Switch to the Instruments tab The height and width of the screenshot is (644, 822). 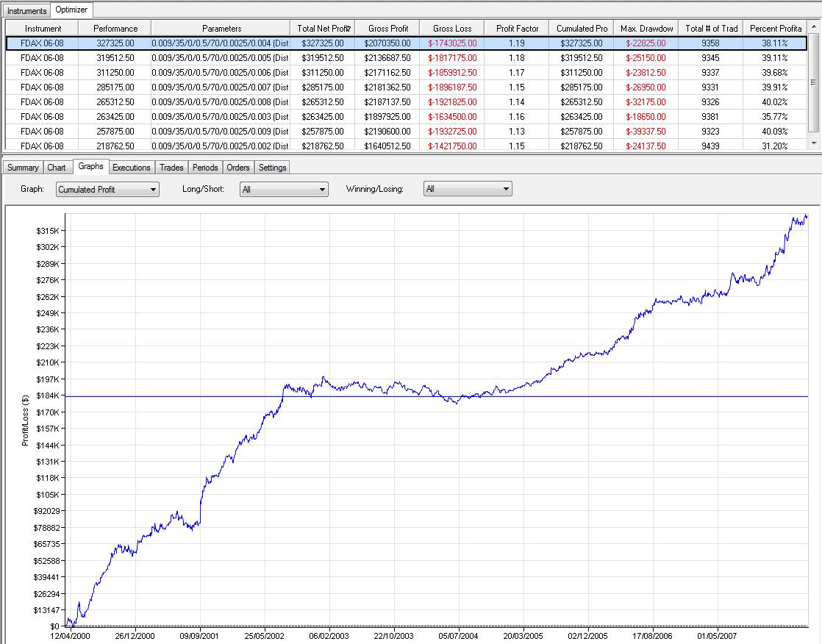(27, 10)
